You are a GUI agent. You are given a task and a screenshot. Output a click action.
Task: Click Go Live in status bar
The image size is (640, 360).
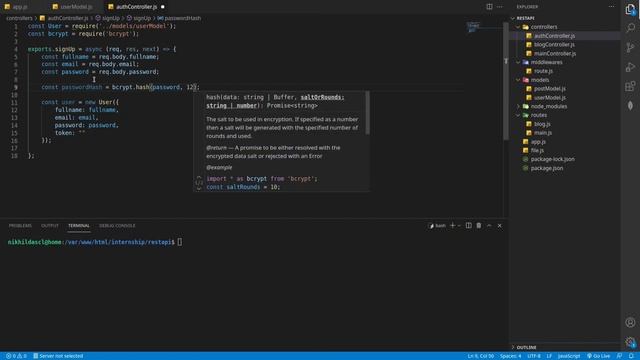coord(598,356)
